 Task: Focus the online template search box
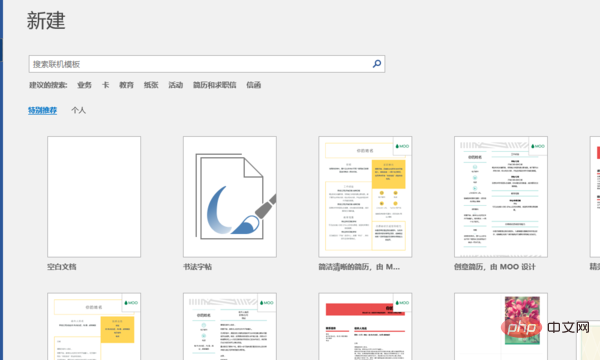click(x=207, y=64)
